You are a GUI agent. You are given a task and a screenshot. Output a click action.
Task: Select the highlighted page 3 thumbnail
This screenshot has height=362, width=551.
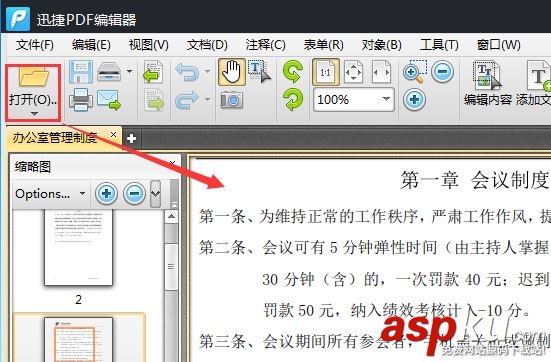[x=78, y=339]
